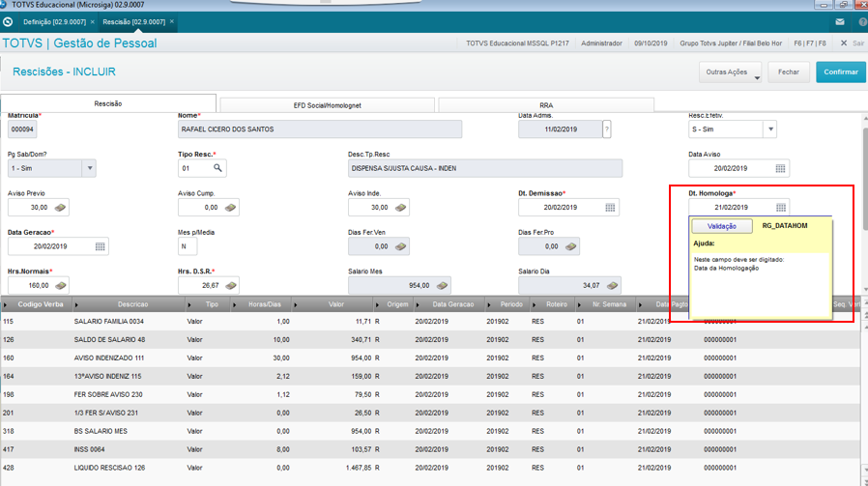Switch to the RRA tab
This screenshot has height=486, width=868.
(x=546, y=105)
